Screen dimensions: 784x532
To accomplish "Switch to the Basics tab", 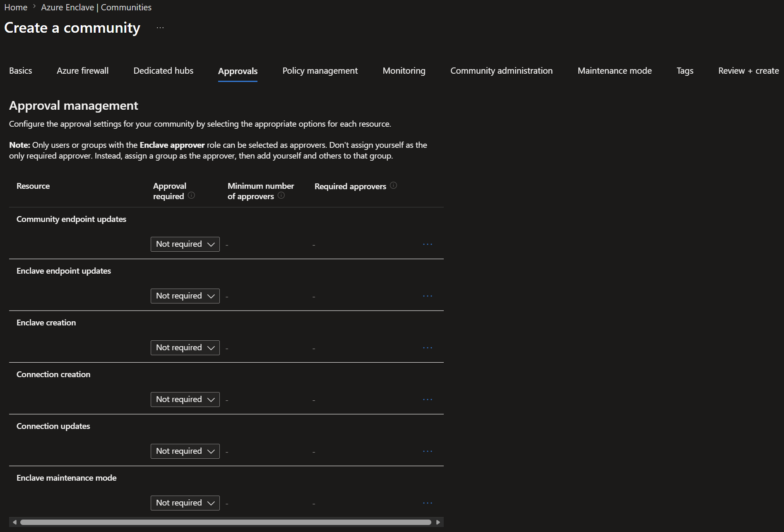I will coord(21,71).
